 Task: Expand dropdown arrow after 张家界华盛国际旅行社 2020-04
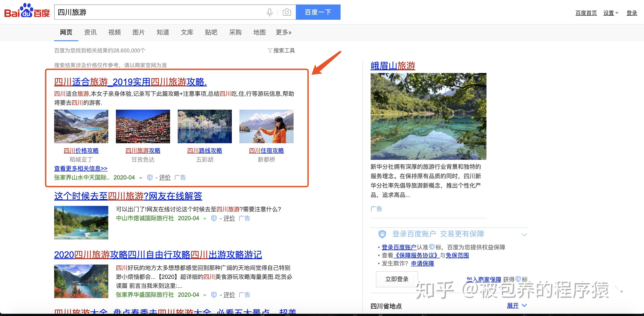[205, 295]
